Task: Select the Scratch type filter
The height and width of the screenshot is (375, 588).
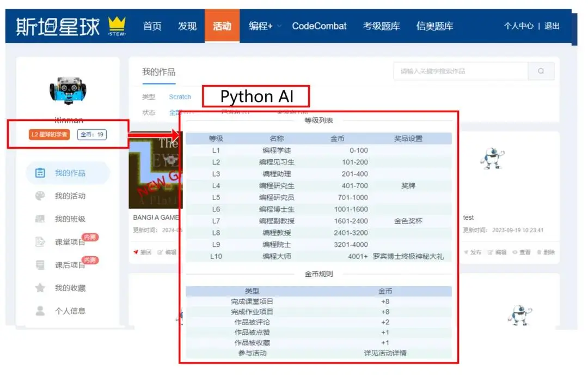Action: [x=180, y=97]
